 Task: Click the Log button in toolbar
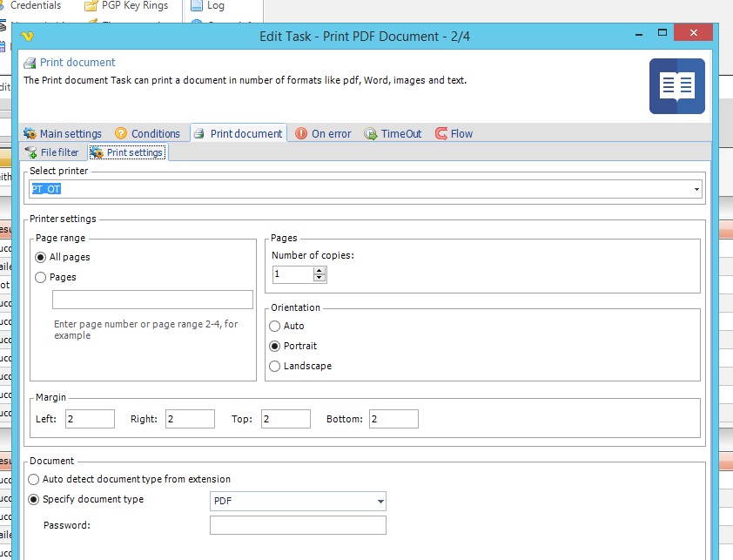pyautogui.click(x=215, y=5)
